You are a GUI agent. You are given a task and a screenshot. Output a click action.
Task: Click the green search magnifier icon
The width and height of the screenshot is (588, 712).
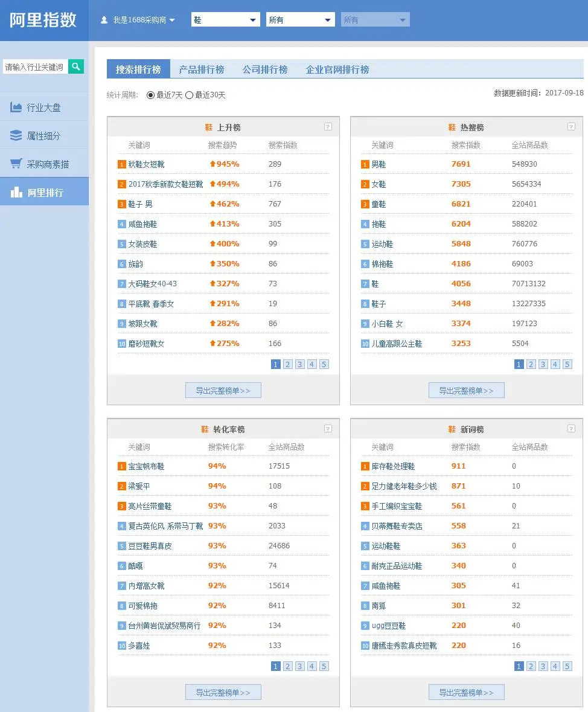(x=76, y=66)
